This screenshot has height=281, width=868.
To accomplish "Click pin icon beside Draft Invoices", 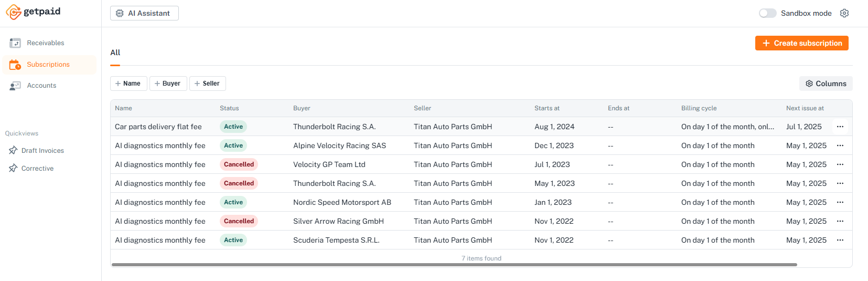I will pos(13,151).
